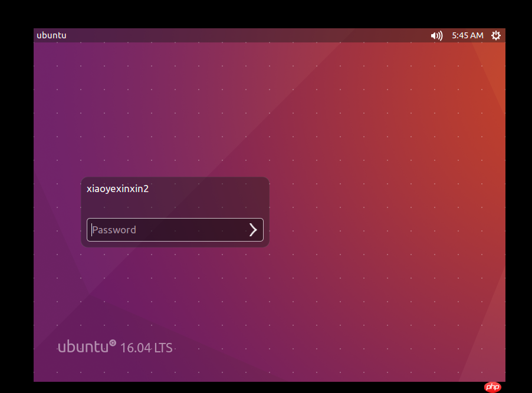532x393 pixels.
Task: Click the sound indicator to mute audio
Action: pyautogui.click(x=436, y=35)
